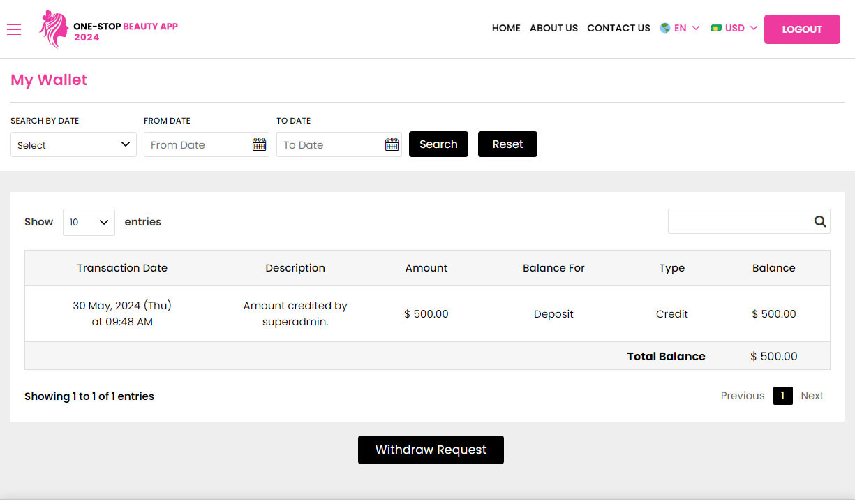Viewport: 855px width, 504px height.
Task: Click the globe language icon
Action: click(664, 28)
